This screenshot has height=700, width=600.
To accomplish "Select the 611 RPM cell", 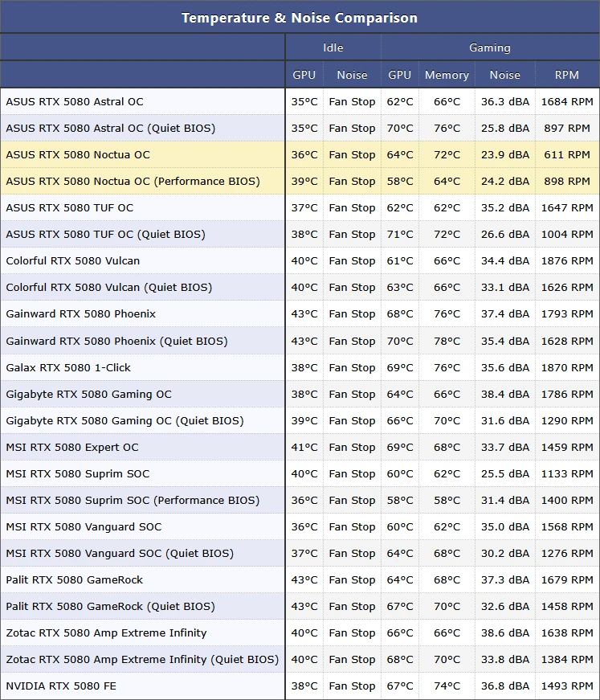I will click(x=567, y=155).
